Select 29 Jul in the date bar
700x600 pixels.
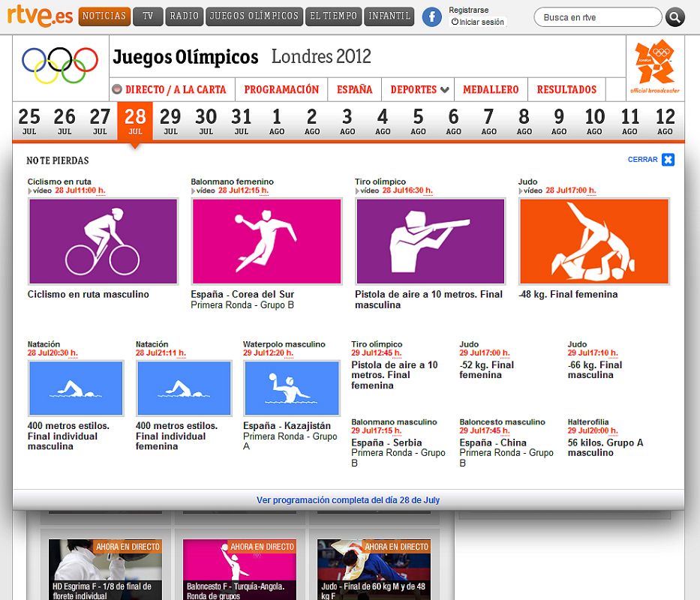tap(170, 121)
